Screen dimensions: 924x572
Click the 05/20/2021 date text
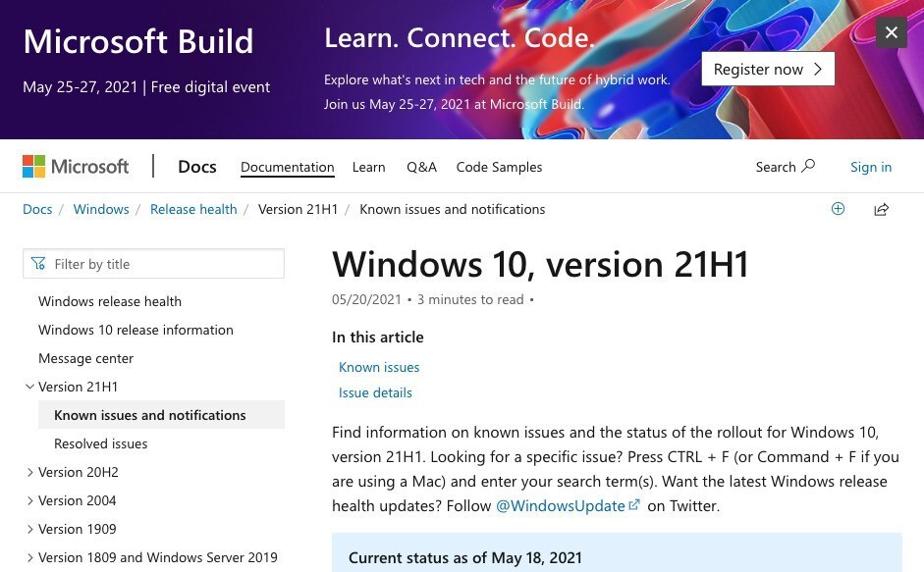coord(366,299)
